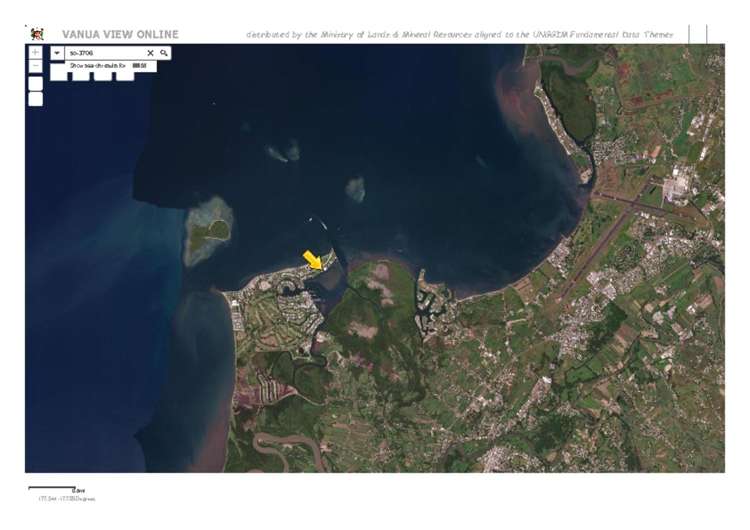Zoom out with the minus button
Viewport: 750px width, 530px height.
[35, 66]
